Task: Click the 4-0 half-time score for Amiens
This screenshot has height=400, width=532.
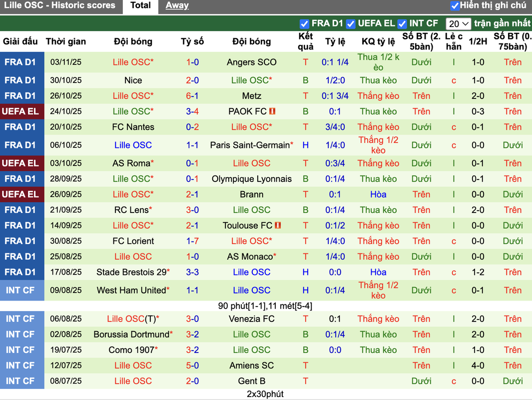Action: (x=478, y=365)
